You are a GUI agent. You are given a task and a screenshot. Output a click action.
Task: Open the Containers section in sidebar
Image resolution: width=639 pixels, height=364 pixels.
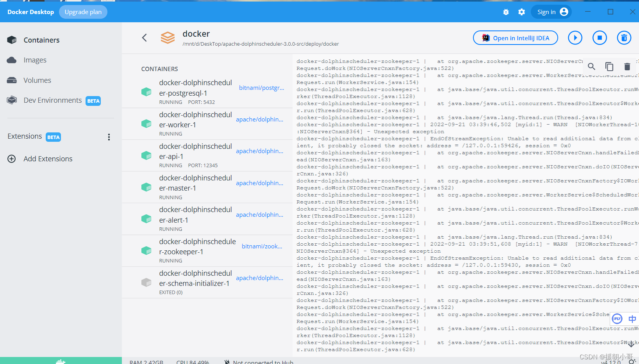click(x=41, y=40)
